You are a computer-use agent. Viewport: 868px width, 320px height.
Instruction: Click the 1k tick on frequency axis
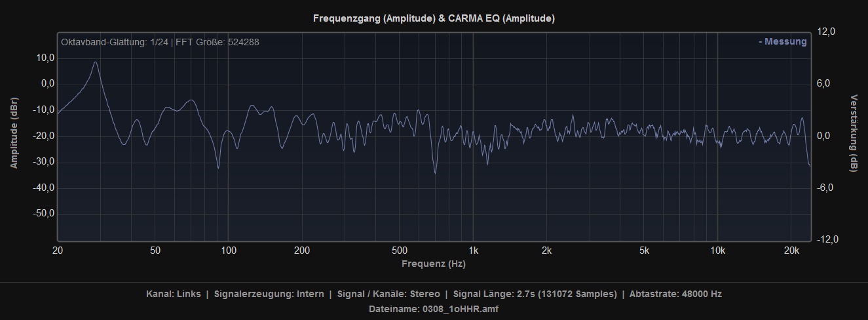pyautogui.click(x=474, y=250)
